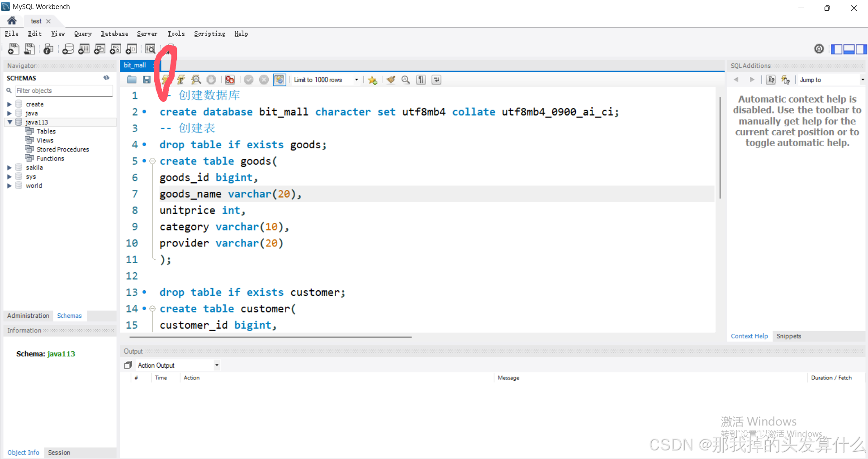This screenshot has height=459, width=868.
Task: Click the back arrow in SQL Additions
Action: pos(736,80)
